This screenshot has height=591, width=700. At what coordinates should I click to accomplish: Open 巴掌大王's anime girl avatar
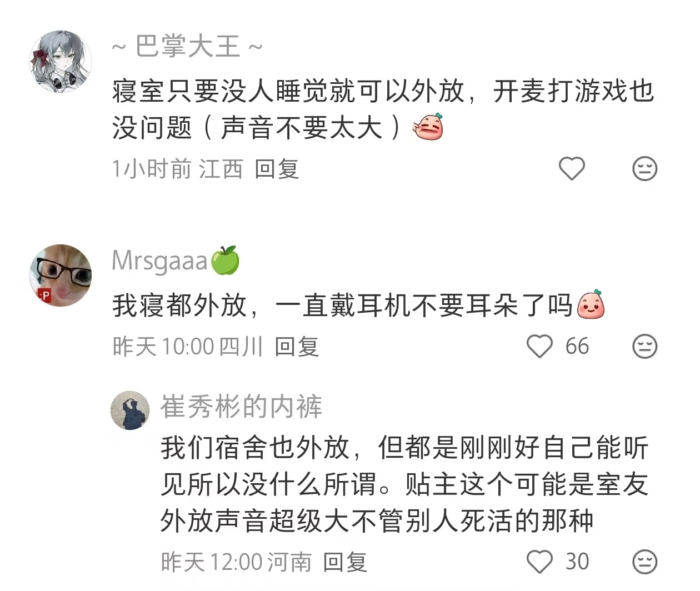click(61, 62)
